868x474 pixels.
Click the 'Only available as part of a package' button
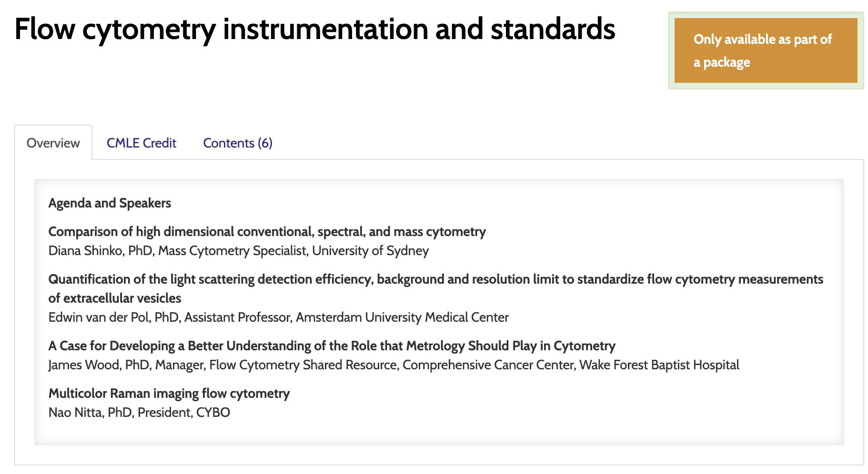765,50
